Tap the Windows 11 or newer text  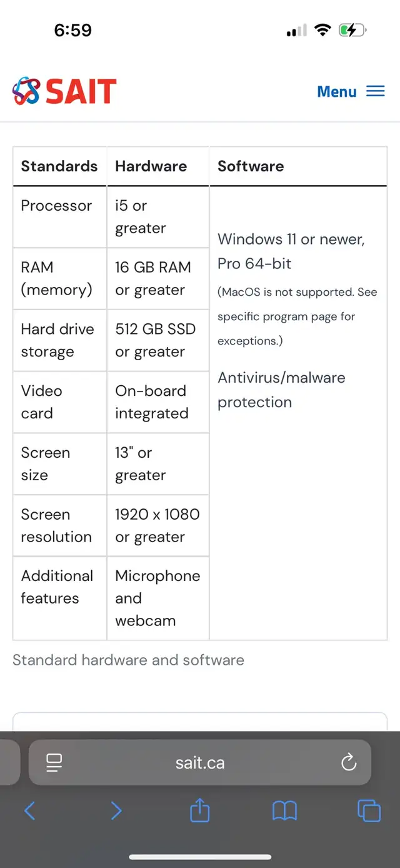pos(291,239)
